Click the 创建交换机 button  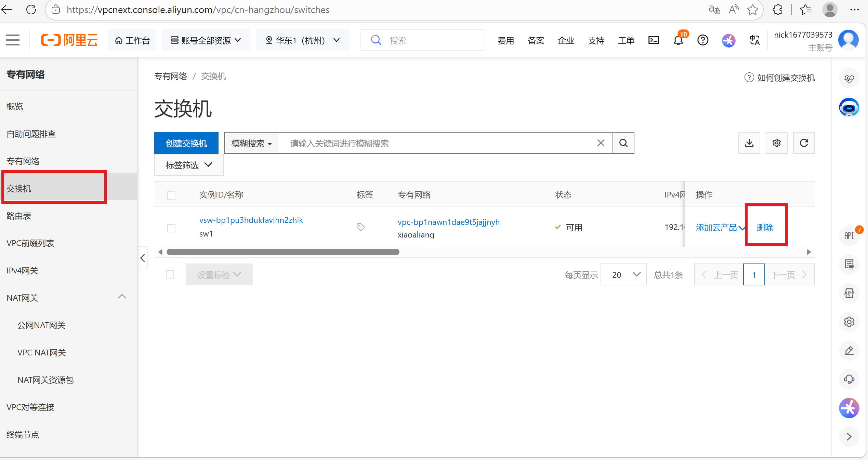[186, 143]
